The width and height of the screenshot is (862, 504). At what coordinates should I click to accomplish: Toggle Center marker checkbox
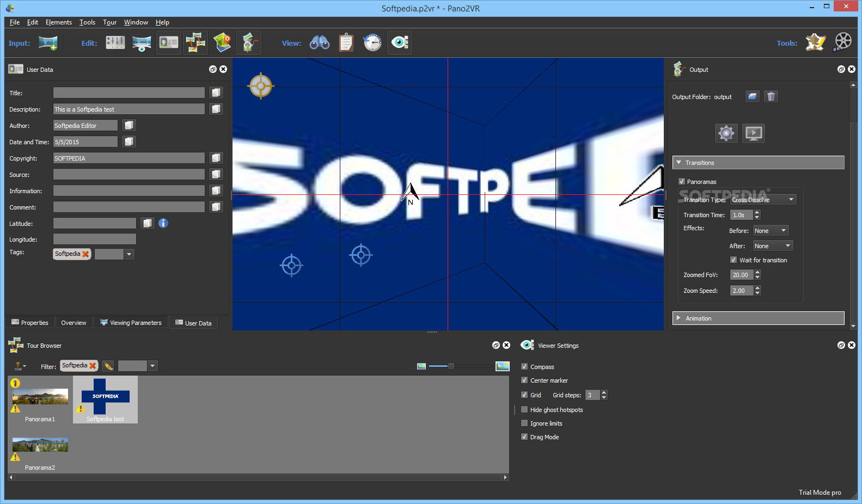point(524,380)
